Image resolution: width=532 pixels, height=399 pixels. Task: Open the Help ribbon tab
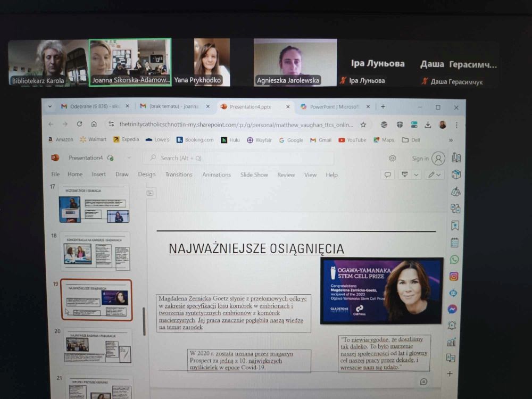331,174
